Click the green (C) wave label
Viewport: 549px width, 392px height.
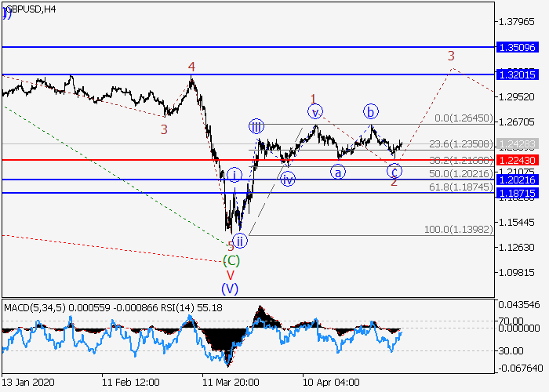pyautogui.click(x=231, y=260)
